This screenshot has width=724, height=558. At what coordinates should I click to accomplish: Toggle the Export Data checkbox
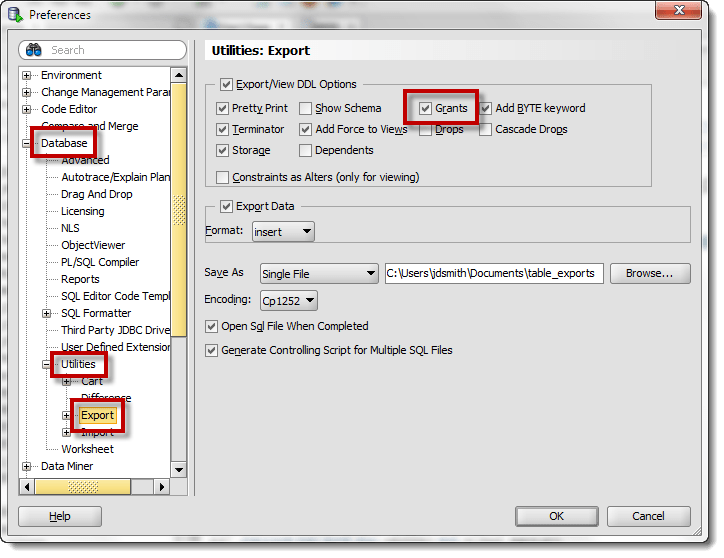point(226,206)
